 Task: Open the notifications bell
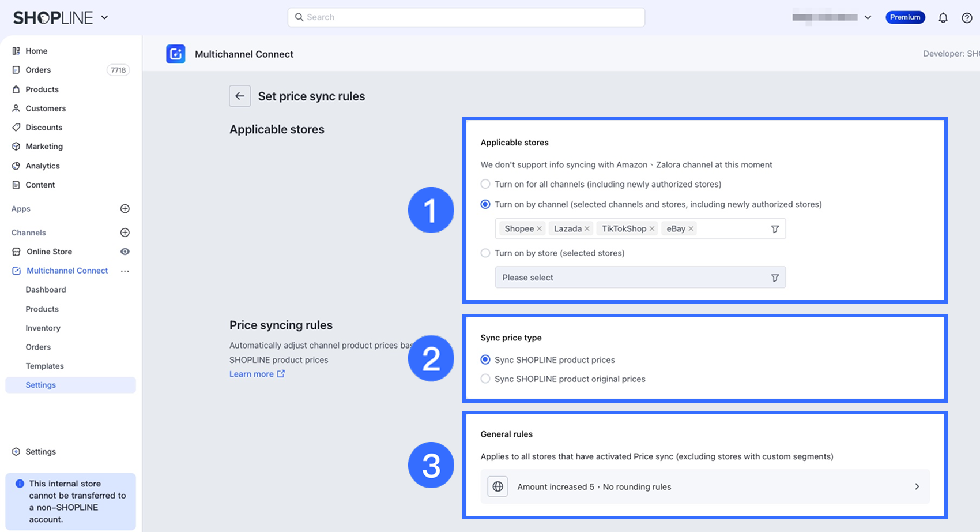(x=943, y=18)
